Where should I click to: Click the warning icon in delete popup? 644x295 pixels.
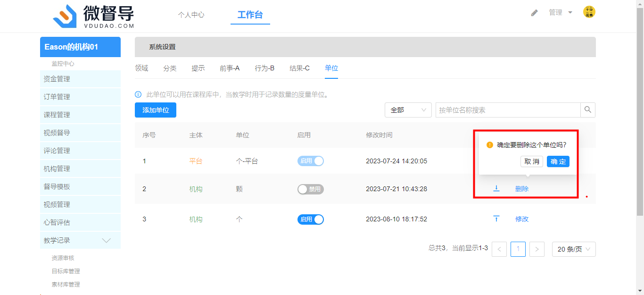[x=490, y=145]
